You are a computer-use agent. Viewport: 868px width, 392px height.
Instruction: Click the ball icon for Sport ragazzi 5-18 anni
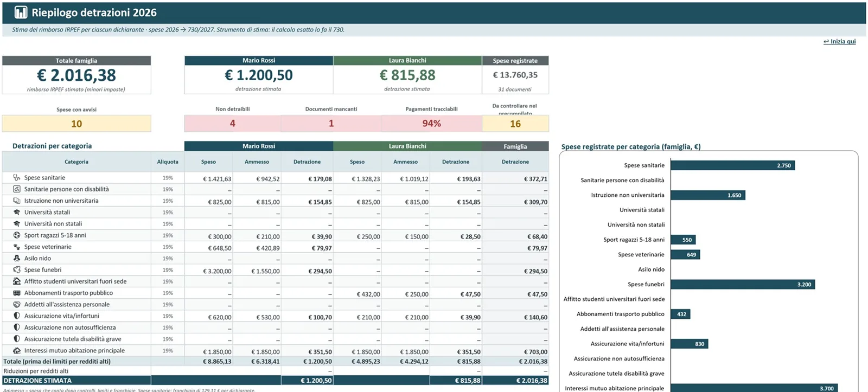[x=17, y=235]
